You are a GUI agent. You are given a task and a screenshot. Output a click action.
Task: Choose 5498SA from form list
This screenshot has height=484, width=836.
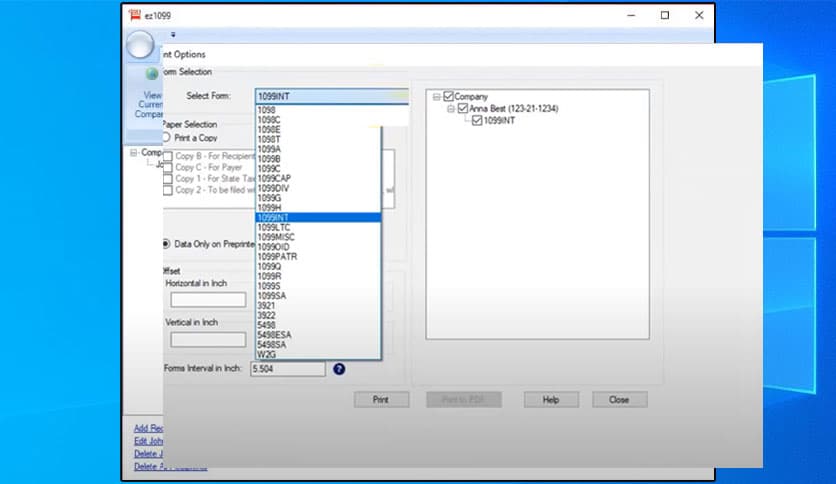[318, 345]
